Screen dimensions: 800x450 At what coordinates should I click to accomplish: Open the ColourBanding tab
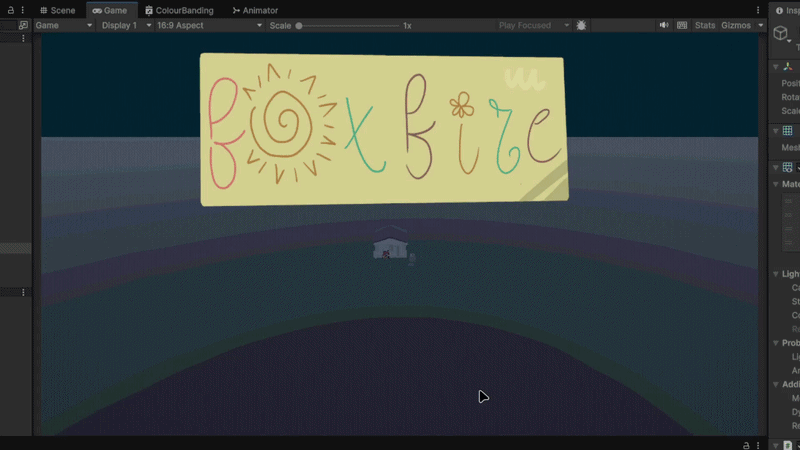(x=180, y=10)
